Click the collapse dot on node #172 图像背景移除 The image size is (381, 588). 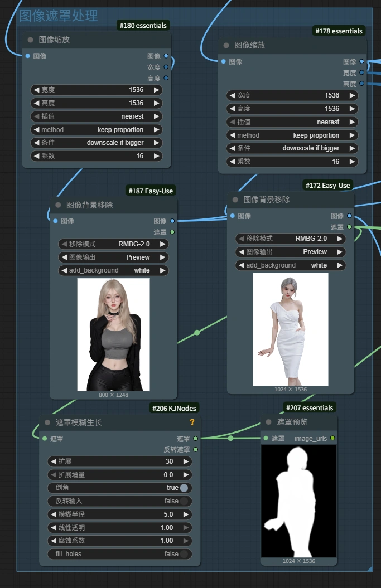[235, 200]
